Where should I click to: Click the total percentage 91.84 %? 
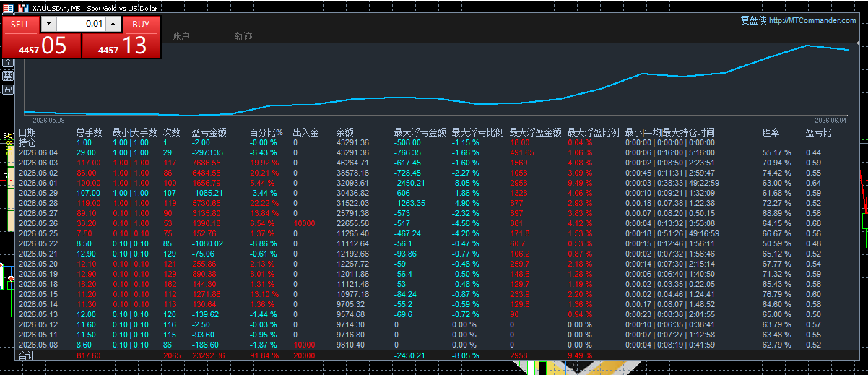click(266, 355)
